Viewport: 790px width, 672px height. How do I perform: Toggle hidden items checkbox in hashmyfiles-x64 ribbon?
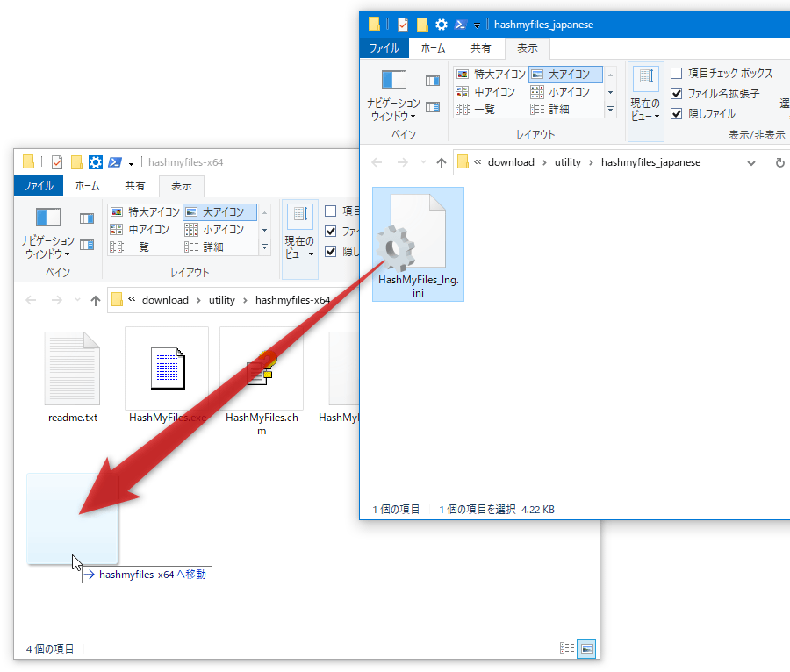point(331,251)
